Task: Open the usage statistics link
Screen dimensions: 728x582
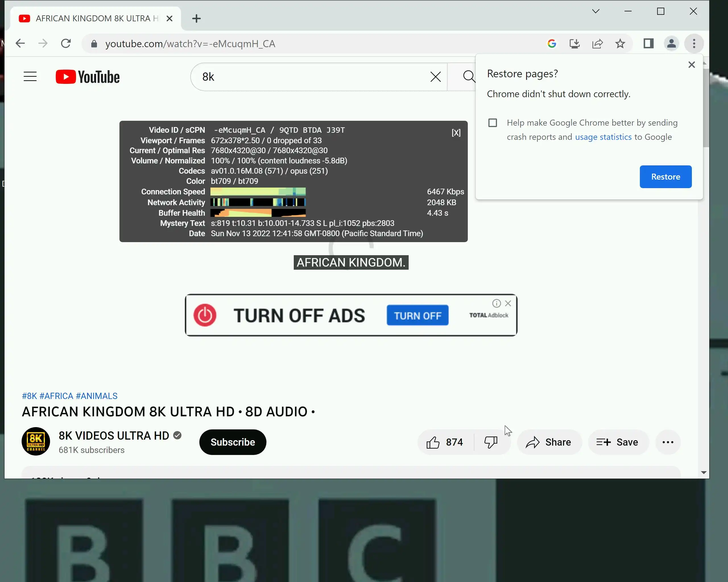Action: coord(603,137)
